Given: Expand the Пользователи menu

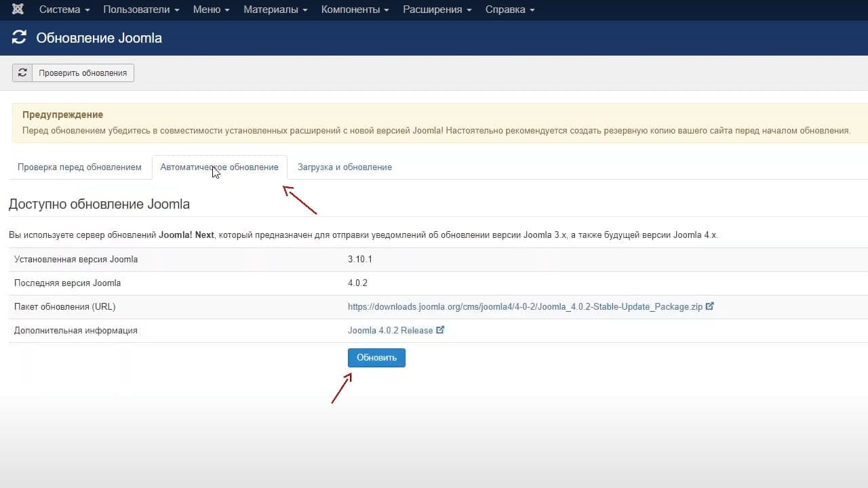Looking at the screenshot, I should tap(141, 9).
